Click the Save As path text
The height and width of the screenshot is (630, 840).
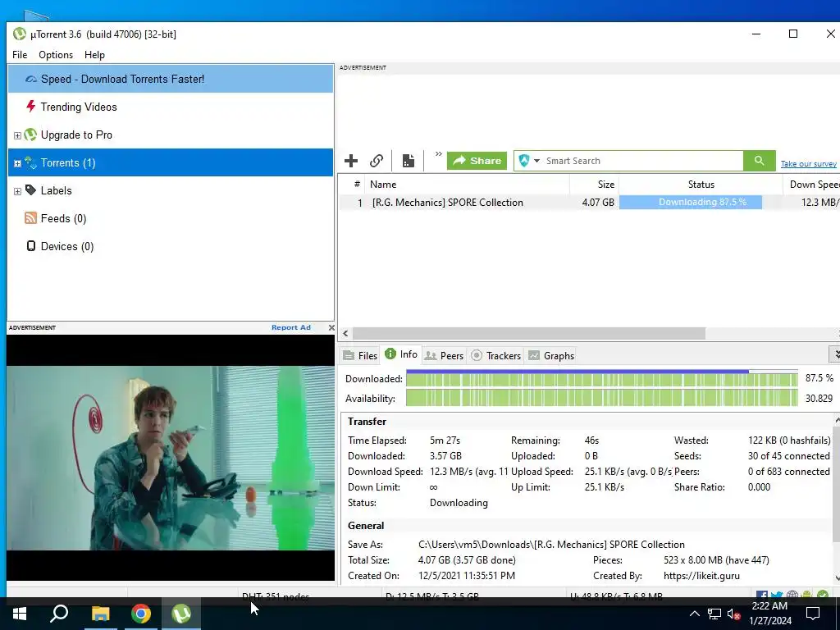pyautogui.click(x=551, y=545)
